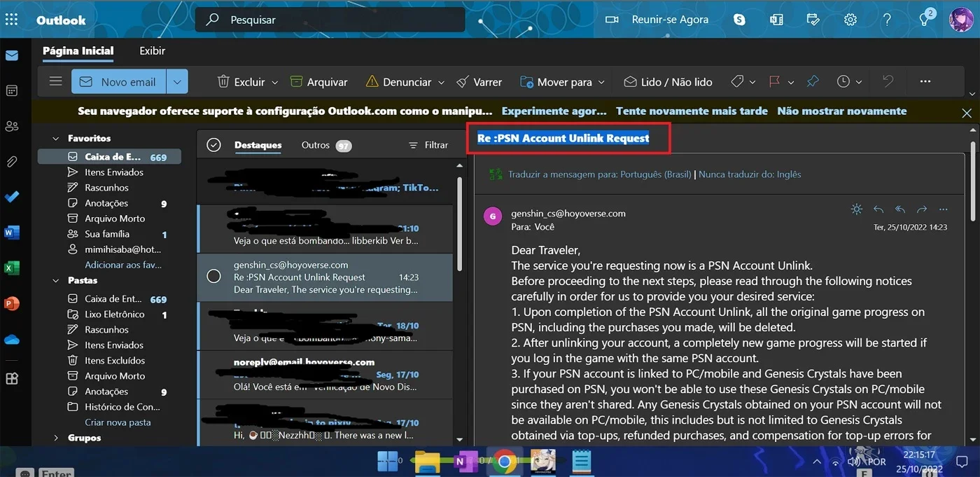Screen dimensions: 980x477
Task: Open the Calendar module in the left rail
Action: tap(12, 90)
